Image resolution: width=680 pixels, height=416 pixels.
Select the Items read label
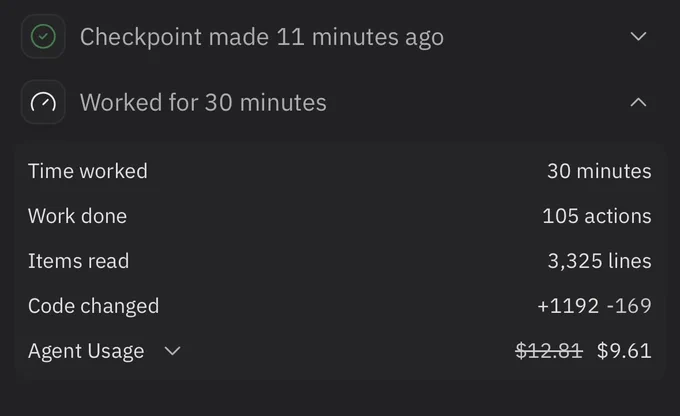tap(78, 261)
